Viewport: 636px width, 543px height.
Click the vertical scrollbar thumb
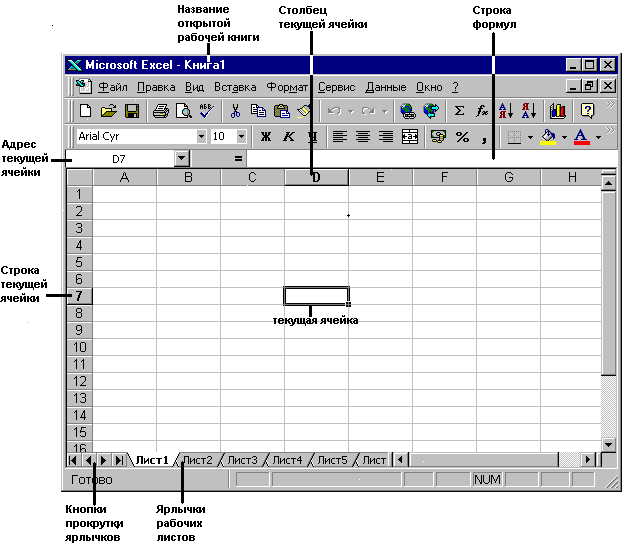pyautogui.click(x=608, y=283)
